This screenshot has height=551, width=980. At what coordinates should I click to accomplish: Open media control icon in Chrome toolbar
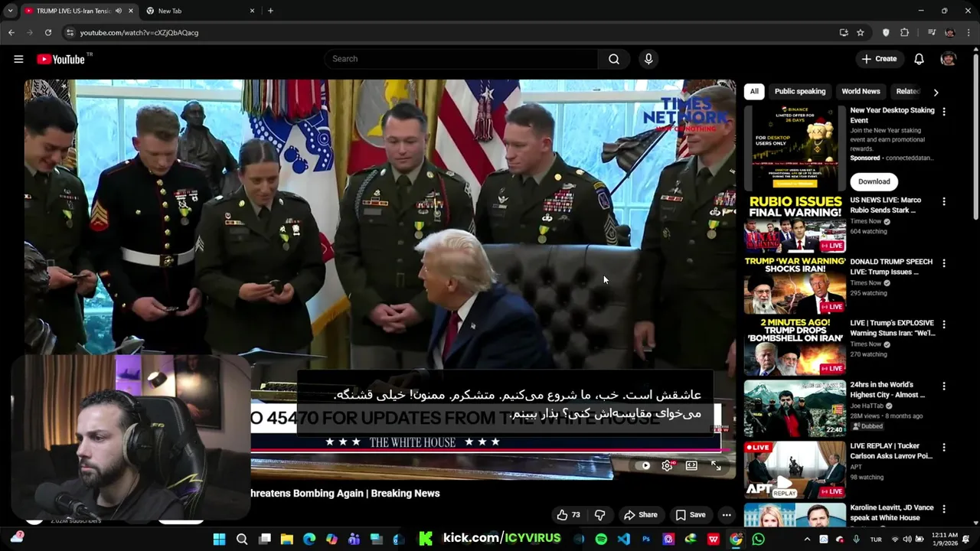(x=932, y=32)
